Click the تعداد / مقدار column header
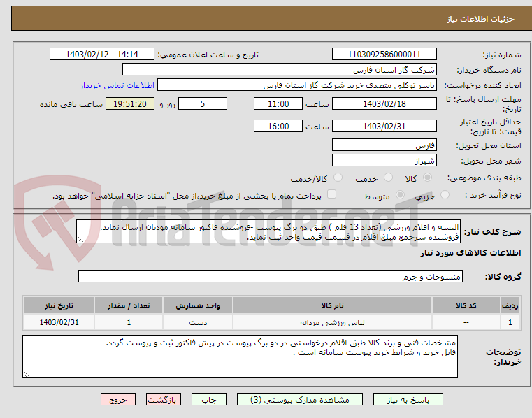 tap(129, 305)
